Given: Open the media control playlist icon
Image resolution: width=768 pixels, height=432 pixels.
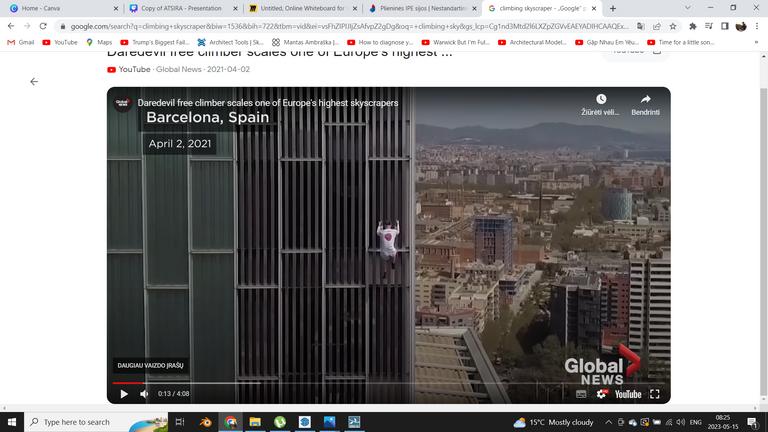Looking at the screenshot, I should [709, 26].
